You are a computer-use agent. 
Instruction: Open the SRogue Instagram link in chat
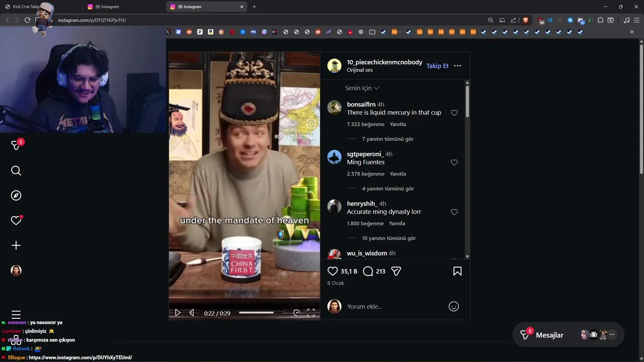click(x=80, y=357)
